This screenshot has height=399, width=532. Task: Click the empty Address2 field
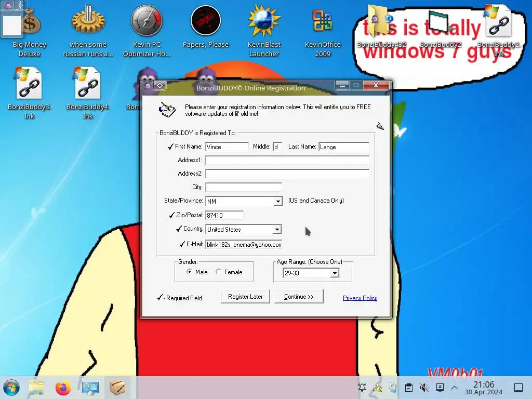tap(287, 174)
